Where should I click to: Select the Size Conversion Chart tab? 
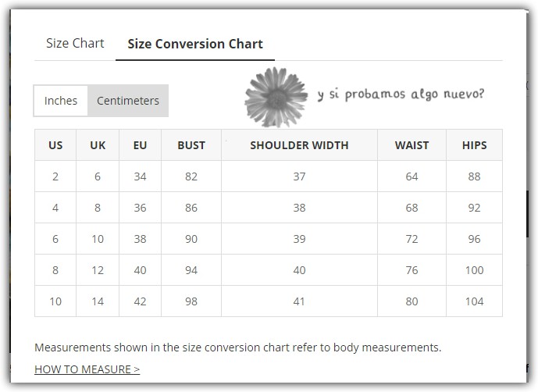(195, 45)
